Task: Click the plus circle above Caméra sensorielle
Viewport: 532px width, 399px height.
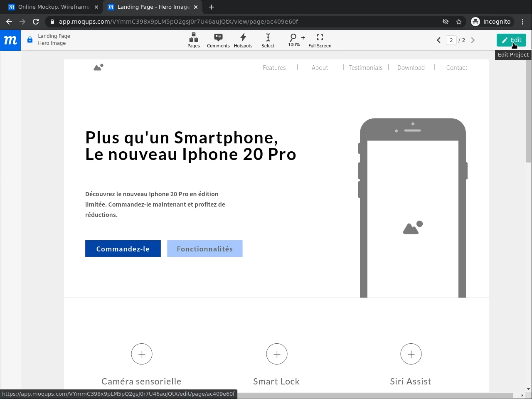Action: [x=142, y=354]
